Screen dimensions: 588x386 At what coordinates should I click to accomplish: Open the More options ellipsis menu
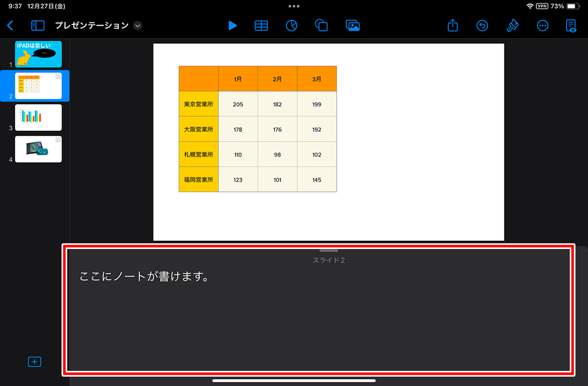(x=542, y=25)
